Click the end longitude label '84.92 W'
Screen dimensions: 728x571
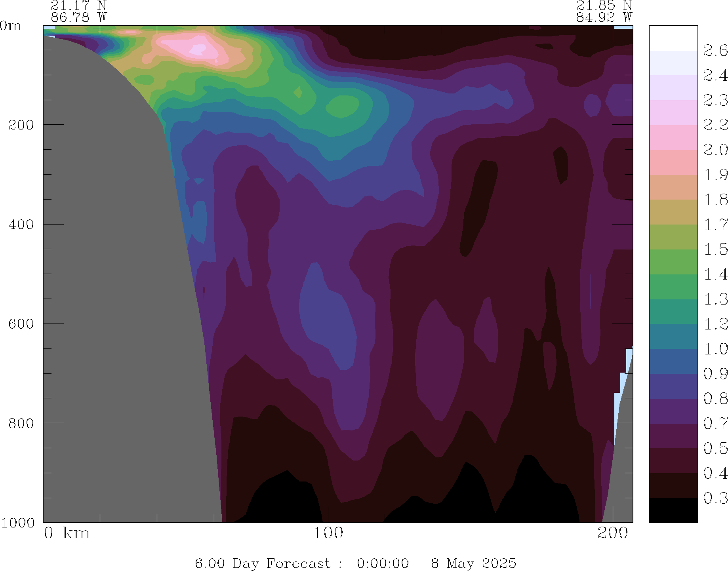604,17
